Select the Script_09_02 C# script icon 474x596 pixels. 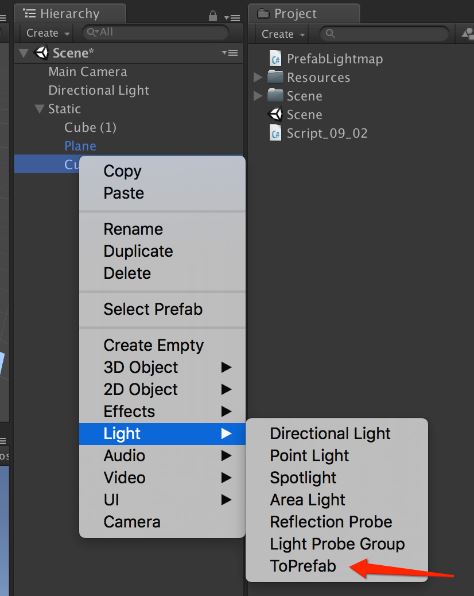coord(275,133)
